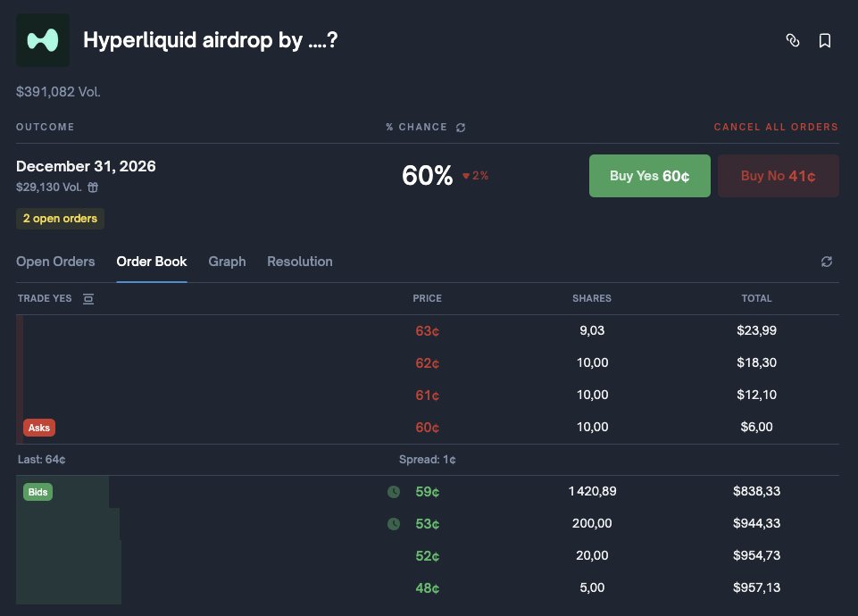This screenshot has height=616, width=858.
Task: Click the Last: 64¢ label
Action: 42,460
